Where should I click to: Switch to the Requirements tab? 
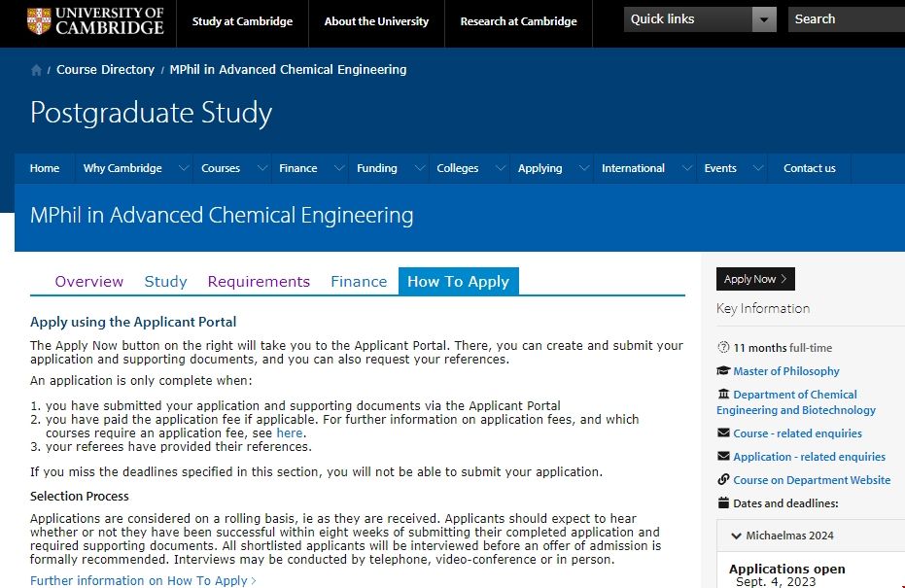tap(259, 282)
